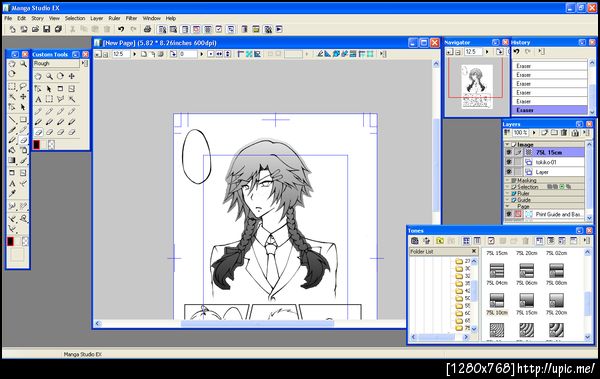Image resolution: width=600 pixels, height=379 pixels.
Task: Select the Fill bucket tool in the Tools palette
Action: point(12,150)
